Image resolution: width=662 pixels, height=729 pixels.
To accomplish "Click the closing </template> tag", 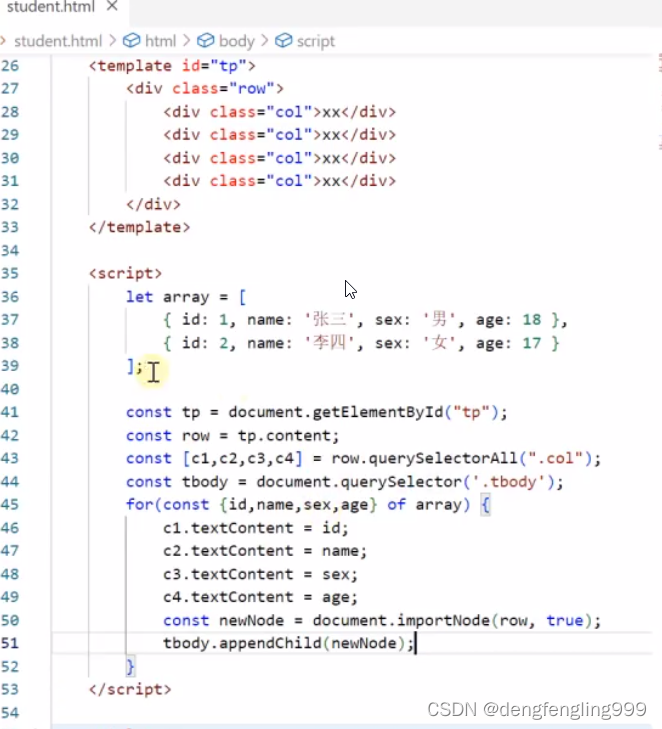I will tap(139, 227).
